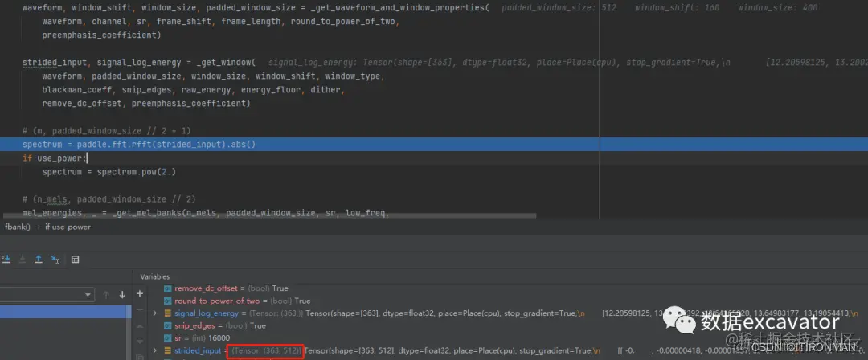Click the inline 'window_size: 400' debug hint
The width and height of the screenshot is (868, 360).
[x=777, y=8]
